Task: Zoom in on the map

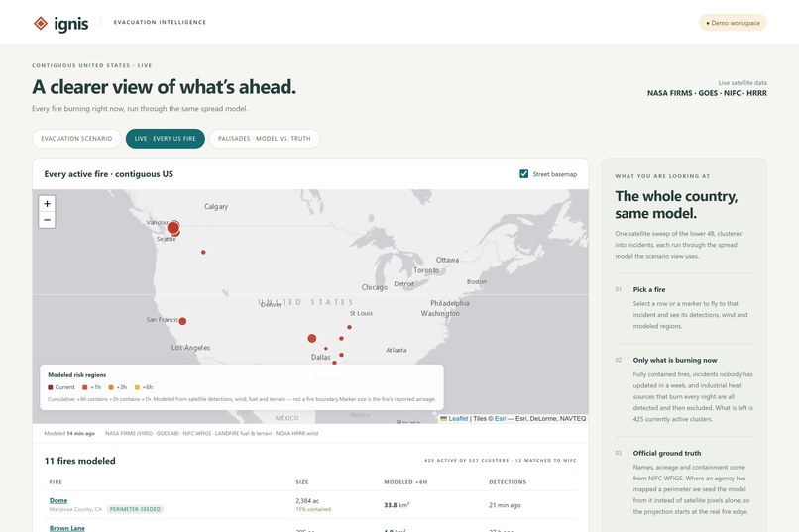Action: point(47,204)
